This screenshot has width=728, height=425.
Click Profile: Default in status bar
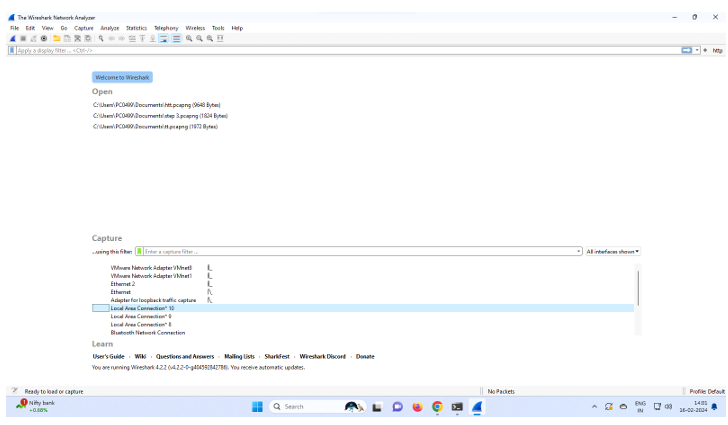pos(707,392)
